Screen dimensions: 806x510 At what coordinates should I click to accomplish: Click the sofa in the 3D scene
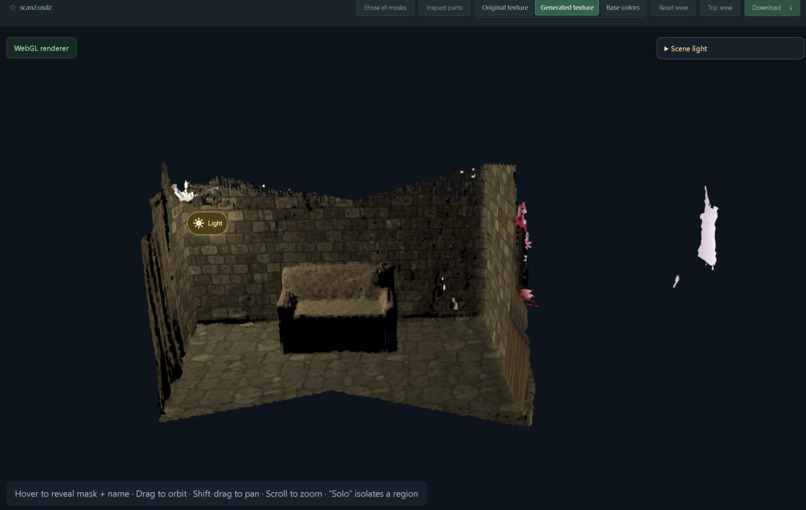337,307
